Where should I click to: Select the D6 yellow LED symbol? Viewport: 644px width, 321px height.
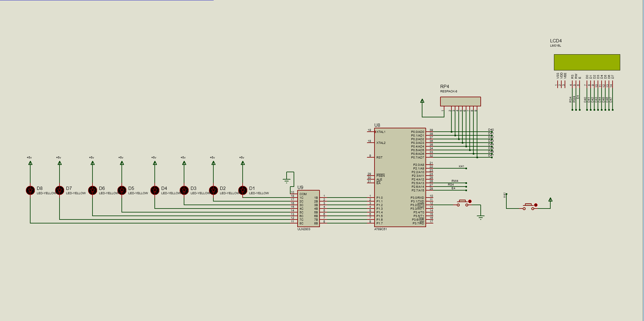[x=92, y=191]
